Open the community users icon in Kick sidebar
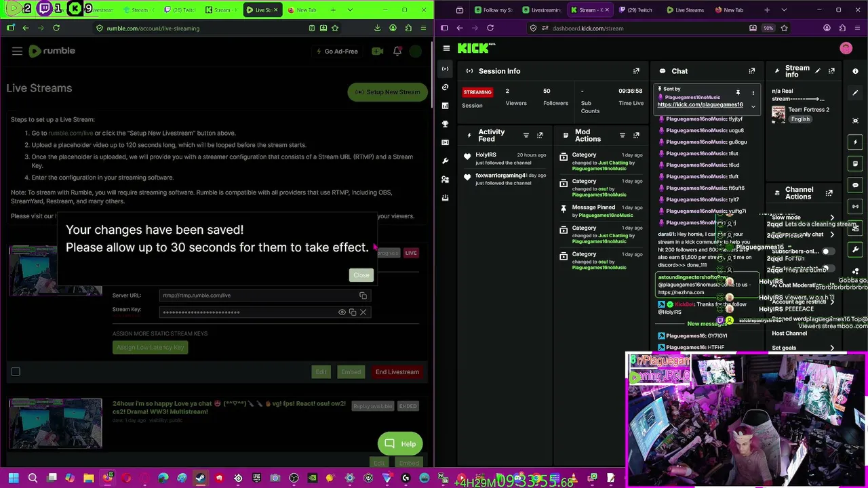 pos(445,179)
